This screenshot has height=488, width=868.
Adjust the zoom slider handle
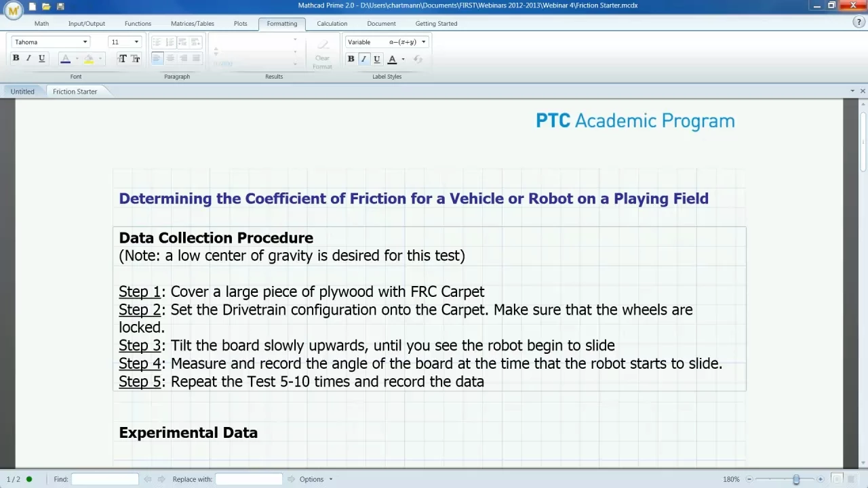click(x=796, y=479)
